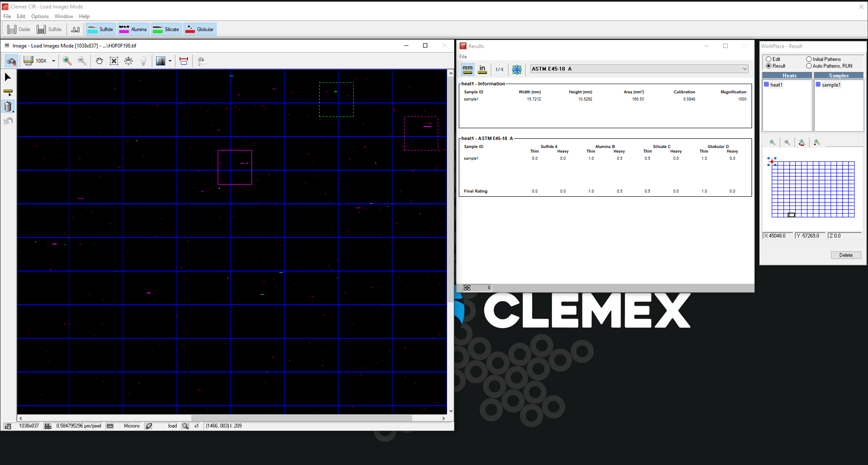Open the File menu in Results window
Viewport: 868px width, 465px height.
pos(463,57)
